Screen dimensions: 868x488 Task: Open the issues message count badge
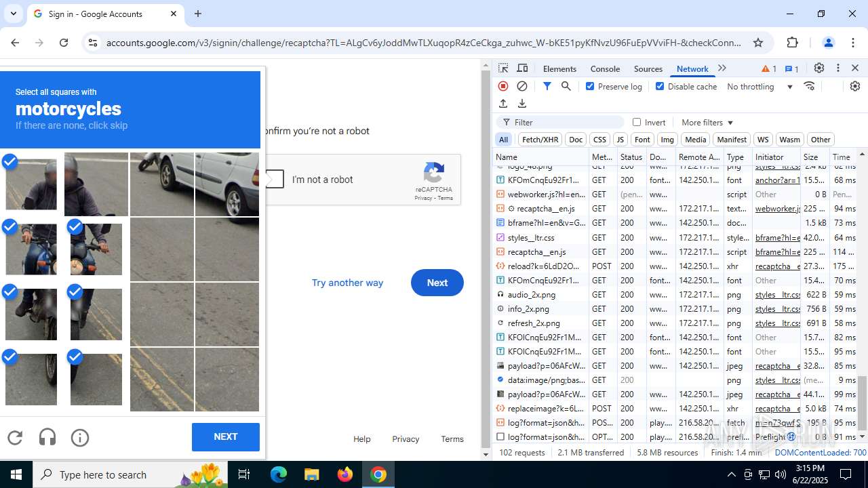coord(791,68)
